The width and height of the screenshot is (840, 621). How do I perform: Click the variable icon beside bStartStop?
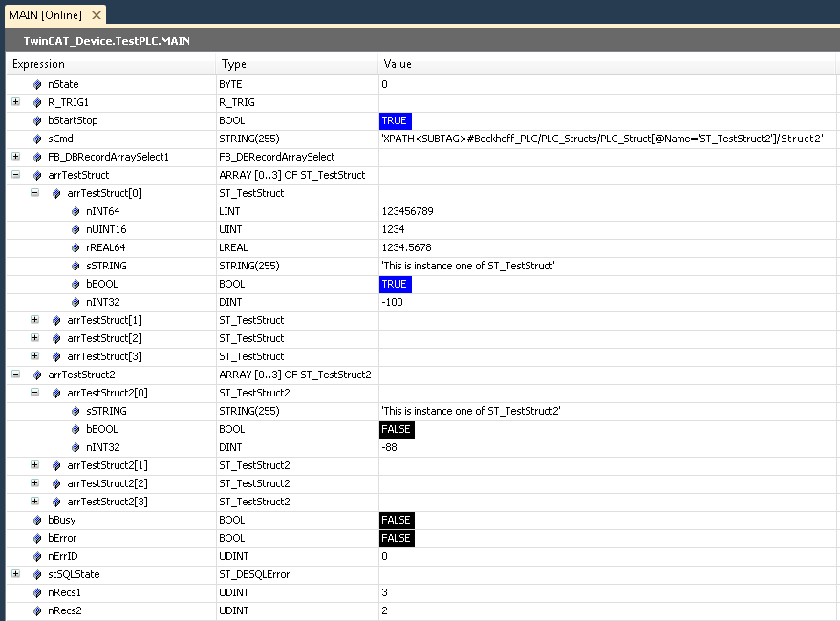[37, 121]
